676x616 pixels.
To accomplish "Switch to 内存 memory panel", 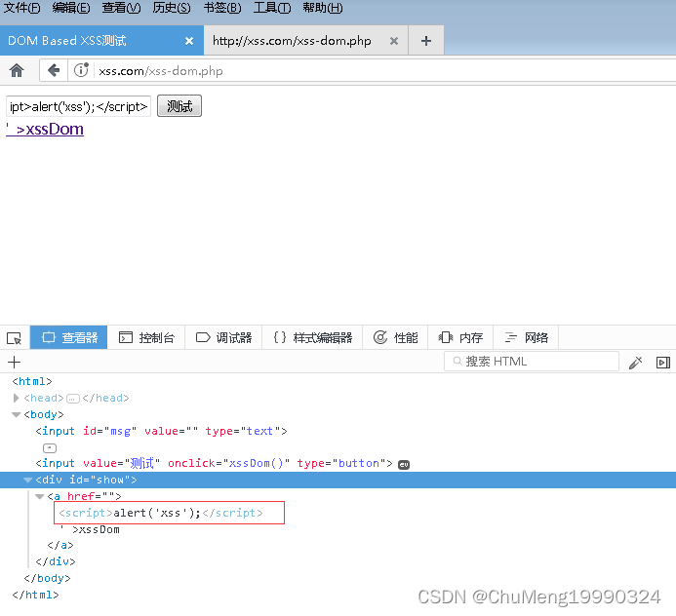I will coord(460,337).
